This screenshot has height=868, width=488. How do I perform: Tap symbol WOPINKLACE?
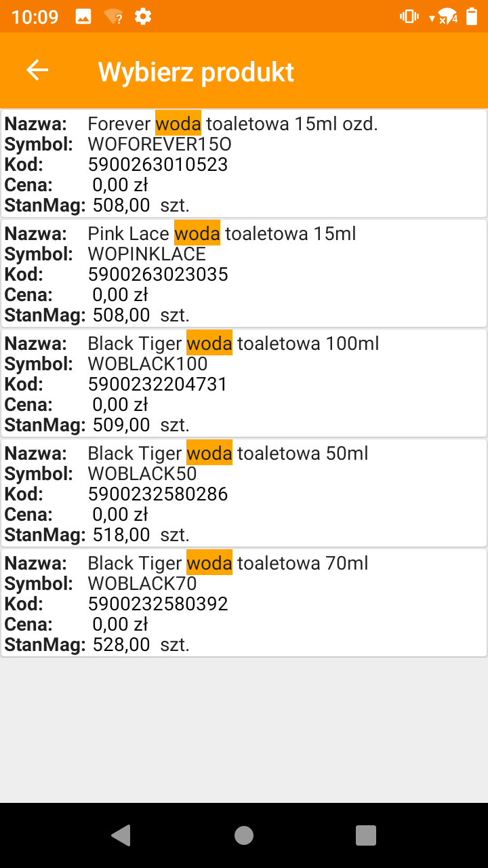pyautogui.click(x=147, y=254)
